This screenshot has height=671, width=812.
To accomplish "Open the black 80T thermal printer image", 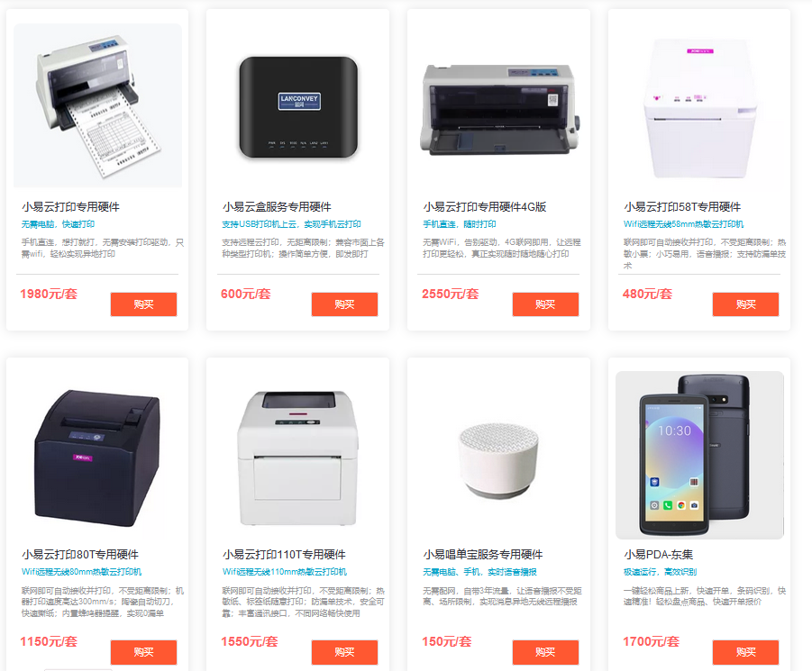I will click(97, 458).
